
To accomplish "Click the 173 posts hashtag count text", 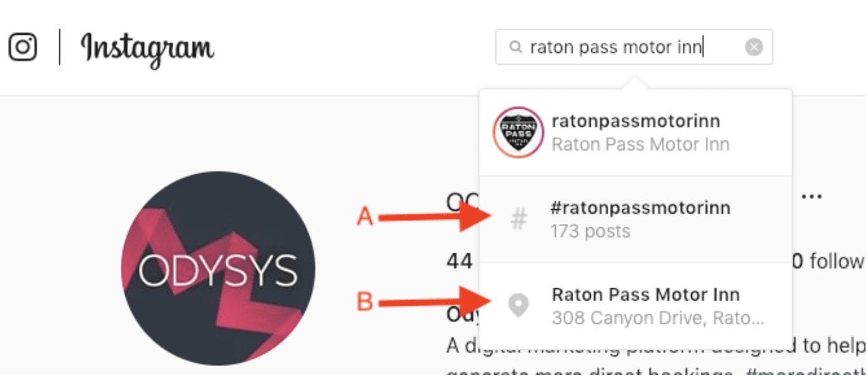I will coord(591,232).
